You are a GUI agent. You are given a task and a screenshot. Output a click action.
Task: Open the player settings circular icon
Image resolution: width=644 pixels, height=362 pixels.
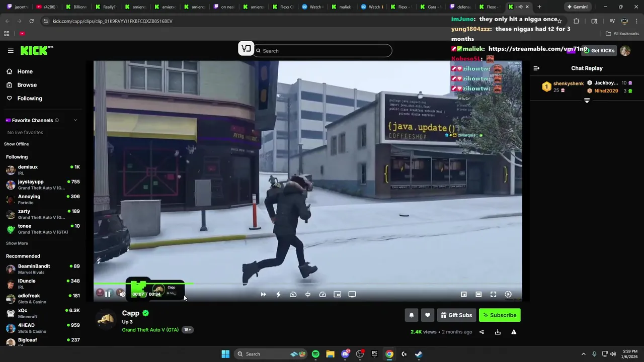[508, 295]
